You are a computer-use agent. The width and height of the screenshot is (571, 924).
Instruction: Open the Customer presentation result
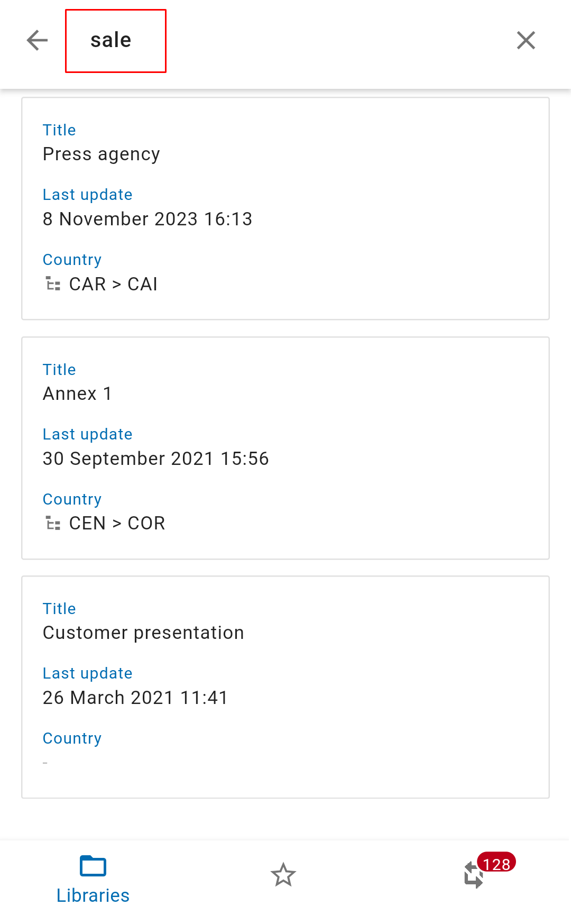285,687
